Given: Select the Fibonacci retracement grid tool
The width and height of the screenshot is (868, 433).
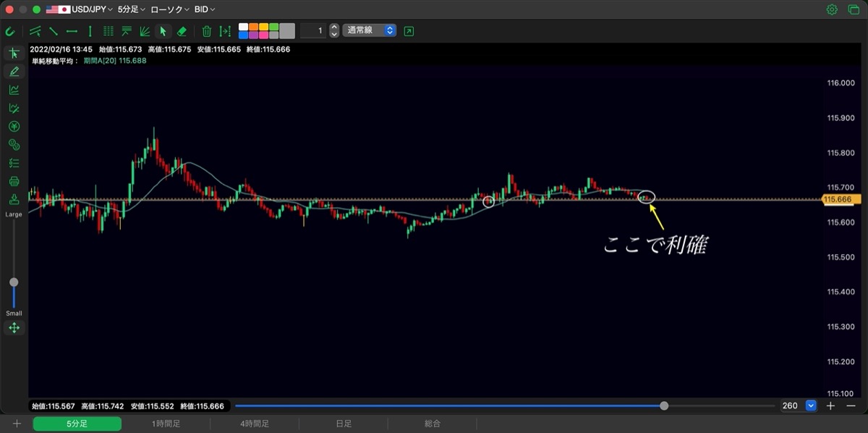Looking at the screenshot, I should [109, 31].
